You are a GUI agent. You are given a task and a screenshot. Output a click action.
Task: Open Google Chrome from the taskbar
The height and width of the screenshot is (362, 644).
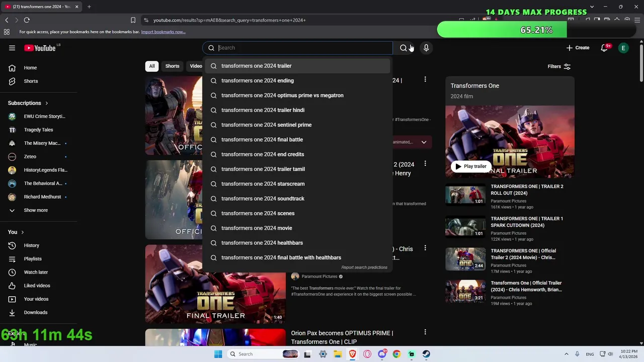coord(396,354)
